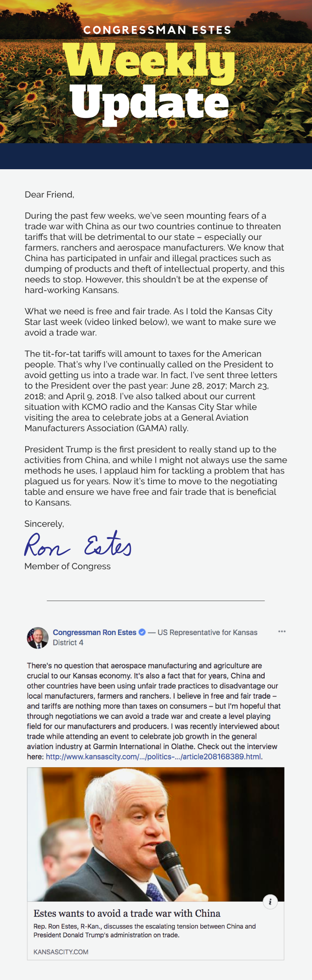Image resolution: width=312 pixels, height=980 pixels.
Task: Click the Estes microphone photo thumbnail
Action: tap(155, 834)
